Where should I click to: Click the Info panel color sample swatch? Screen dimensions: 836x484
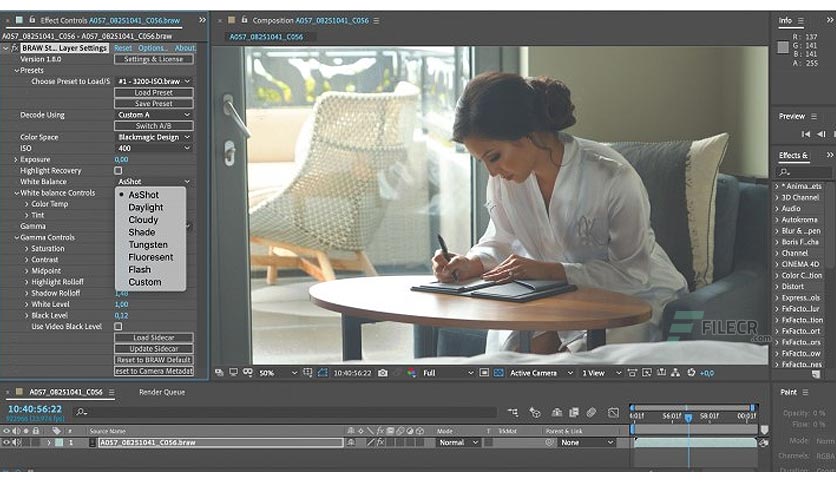783,47
